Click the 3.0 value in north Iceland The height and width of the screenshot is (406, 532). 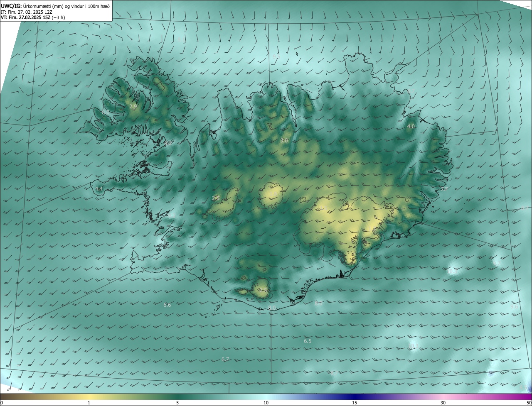(284, 141)
